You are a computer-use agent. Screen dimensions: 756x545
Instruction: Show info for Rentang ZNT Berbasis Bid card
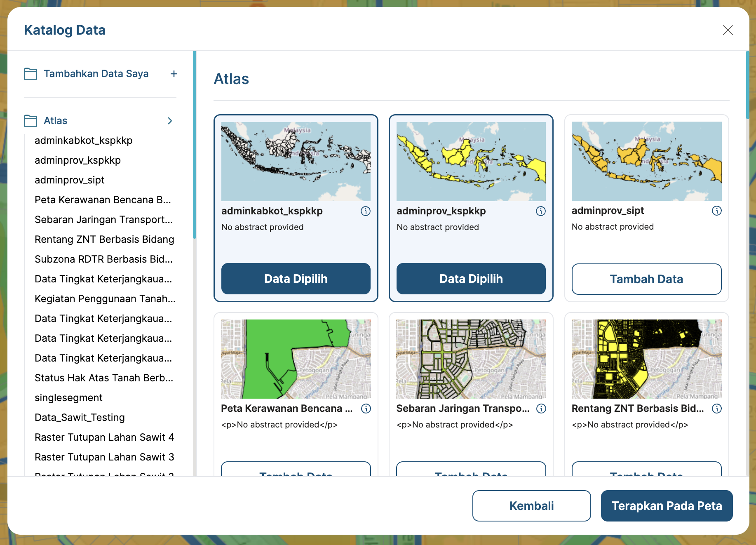tap(717, 409)
